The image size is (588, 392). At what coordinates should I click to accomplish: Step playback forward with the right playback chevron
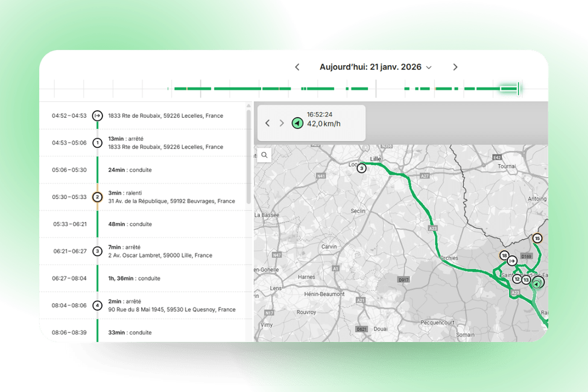click(282, 122)
